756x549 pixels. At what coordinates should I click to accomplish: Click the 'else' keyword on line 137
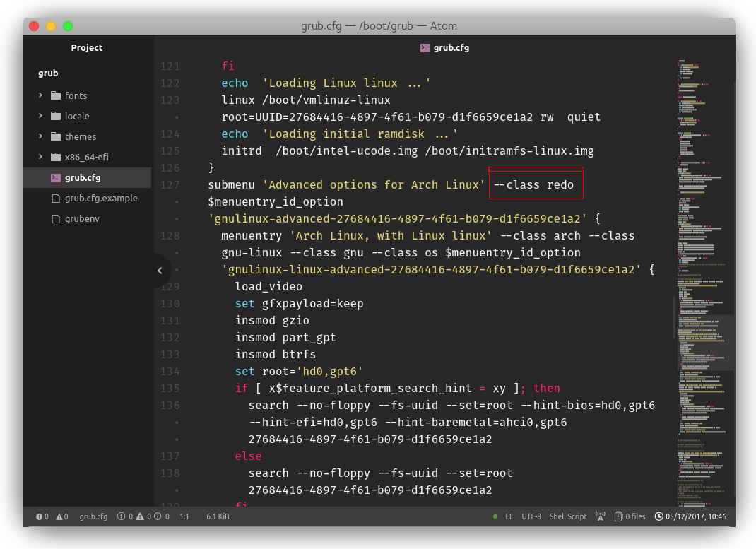click(x=248, y=456)
